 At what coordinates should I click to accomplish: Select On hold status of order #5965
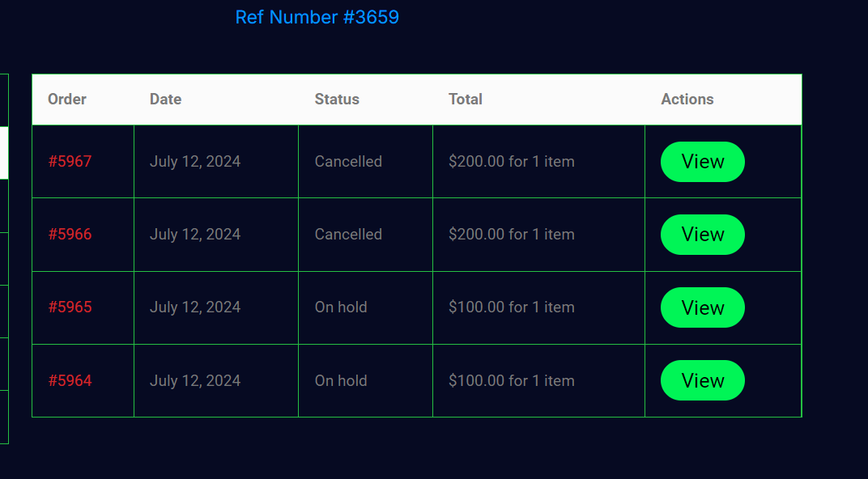(x=341, y=307)
